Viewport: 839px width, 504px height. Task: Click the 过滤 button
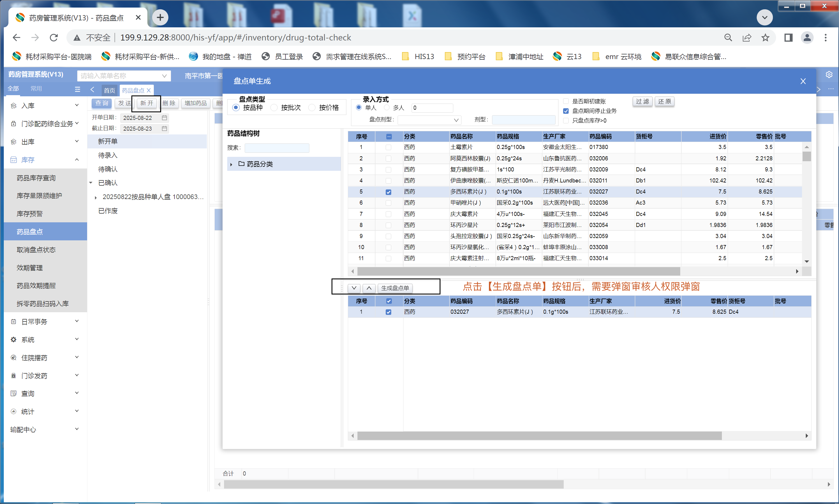point(642,101)
